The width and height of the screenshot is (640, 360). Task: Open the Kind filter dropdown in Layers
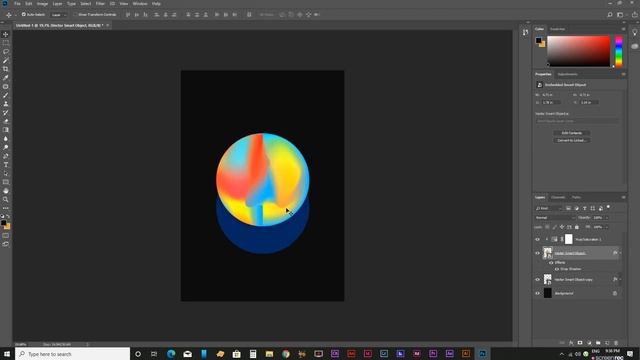[x=549, y=209]
